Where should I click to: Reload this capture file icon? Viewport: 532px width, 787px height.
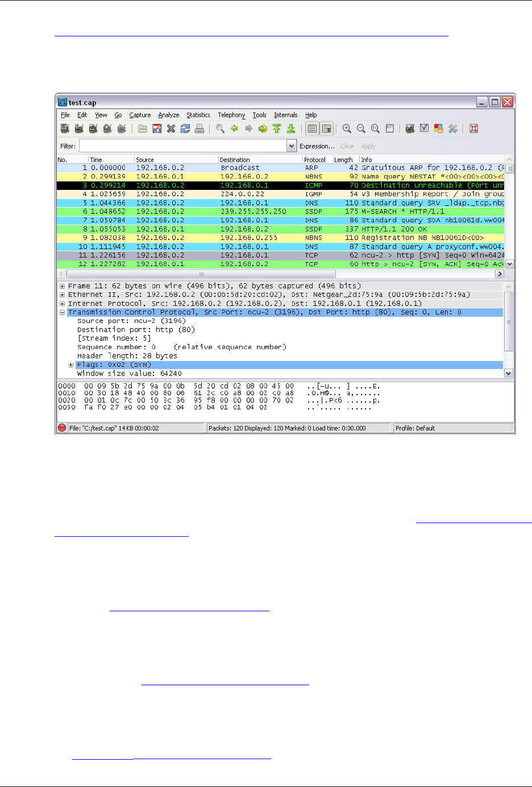click(185, 129)
